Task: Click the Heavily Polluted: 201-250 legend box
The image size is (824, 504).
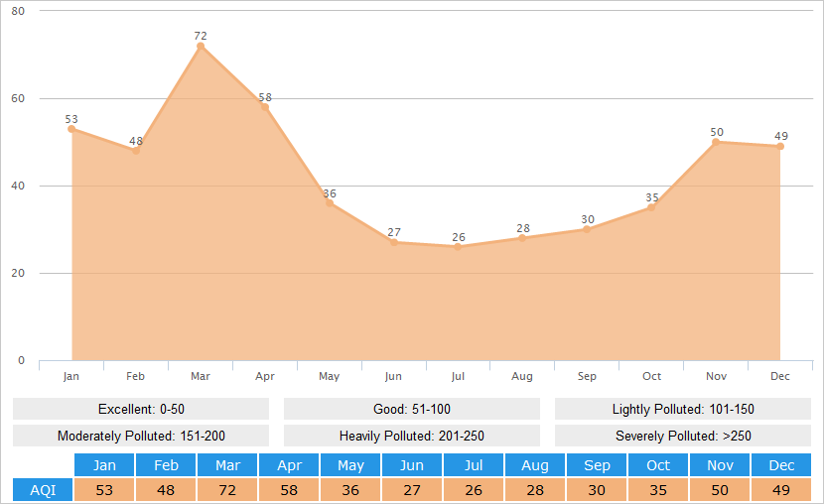Action: pyautogui.click(x=412, y=436)
